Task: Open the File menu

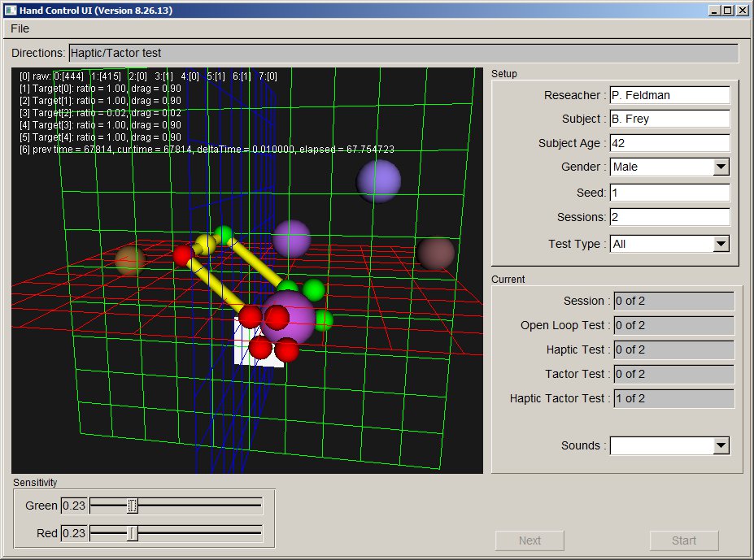Action: pyautogui.click(x=20, y=28)
